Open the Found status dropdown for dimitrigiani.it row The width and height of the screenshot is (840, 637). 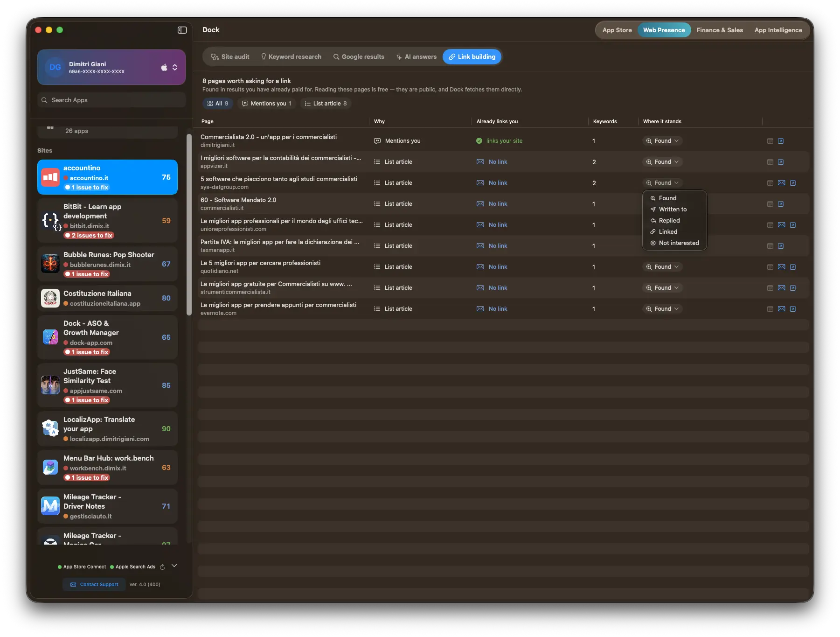(x=662, y=141)
